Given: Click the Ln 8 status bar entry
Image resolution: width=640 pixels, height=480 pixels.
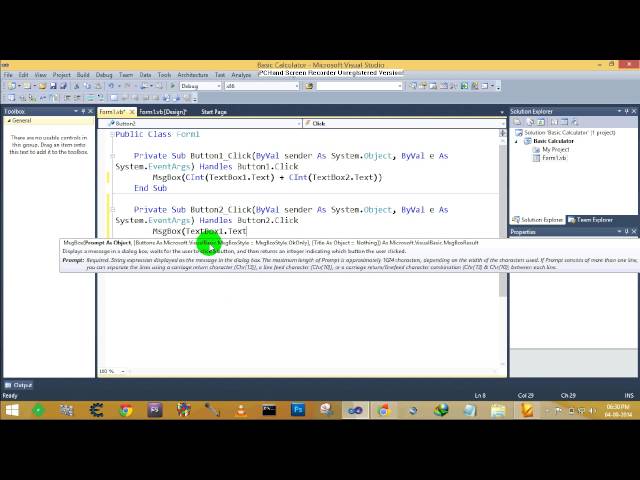Looking at the screenshot, I should (x=480, y=396).
